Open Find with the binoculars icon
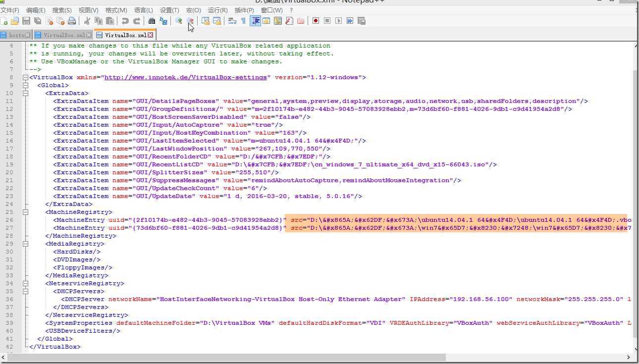Screen dimensions: 639x364 point(152,21)
